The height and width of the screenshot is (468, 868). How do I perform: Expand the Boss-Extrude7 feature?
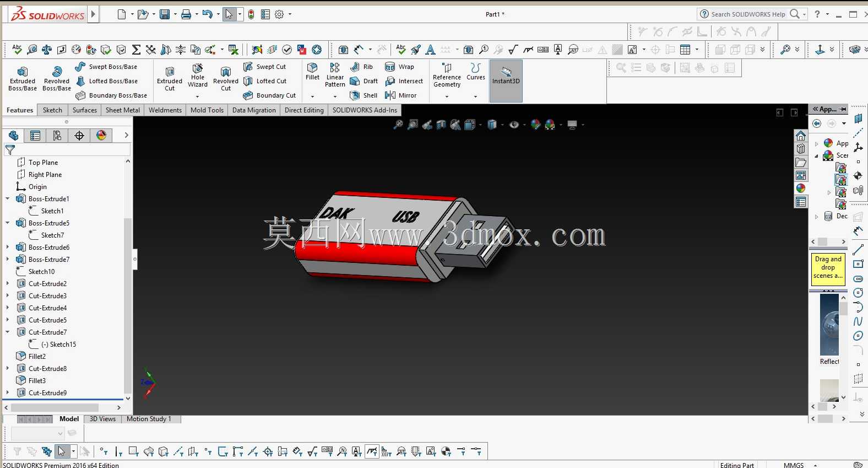(8, 259)
